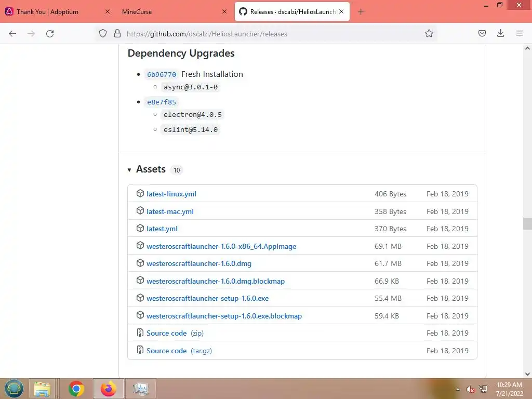Viewport: 532px width, 399px height.
Task: Open commit e8e7f85 link
Action: coord(162,102)
